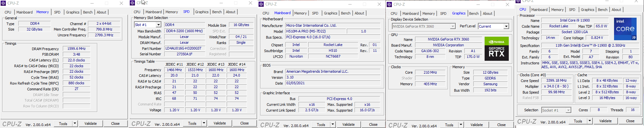Click the Intel Core i9 logo

click(625, 29)
